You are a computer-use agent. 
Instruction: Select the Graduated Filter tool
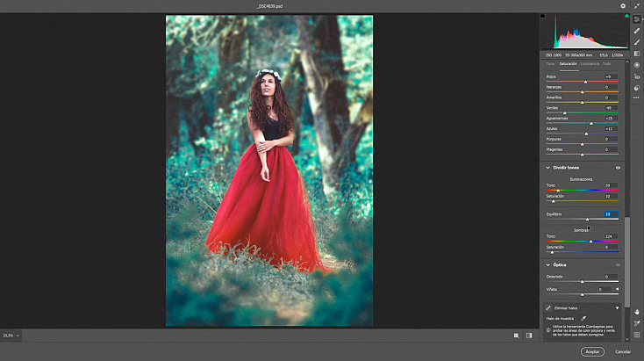(x=637, y=54)
